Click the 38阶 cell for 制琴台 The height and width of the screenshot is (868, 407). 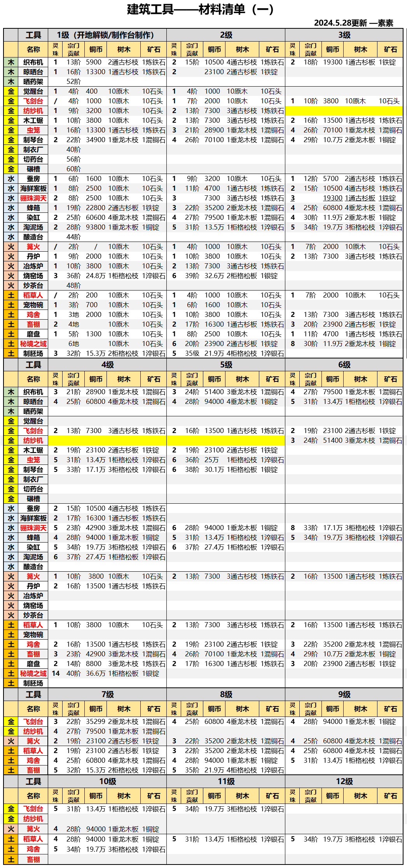(x=192, y=470)
